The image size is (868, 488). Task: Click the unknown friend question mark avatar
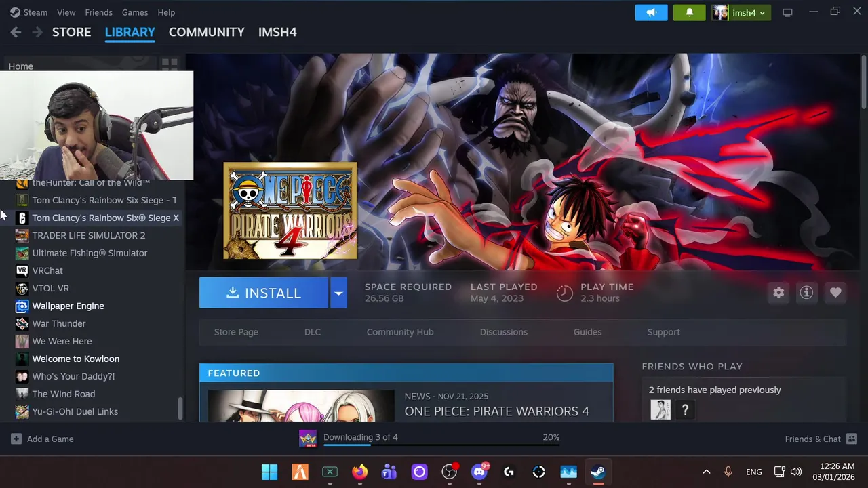point(685,409)
